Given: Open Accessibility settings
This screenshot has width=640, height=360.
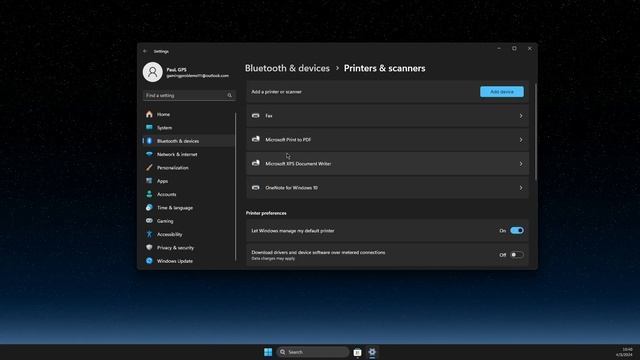Looking at the screenshot, I should [189, 234].
